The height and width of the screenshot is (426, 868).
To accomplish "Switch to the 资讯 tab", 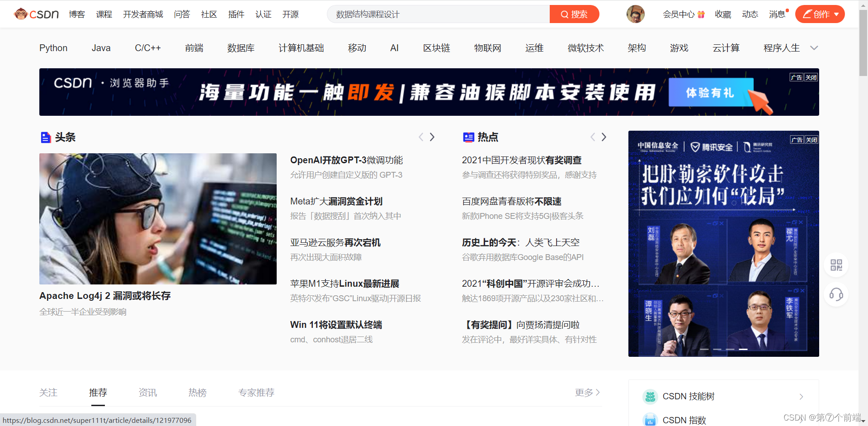I will [148, 393].
